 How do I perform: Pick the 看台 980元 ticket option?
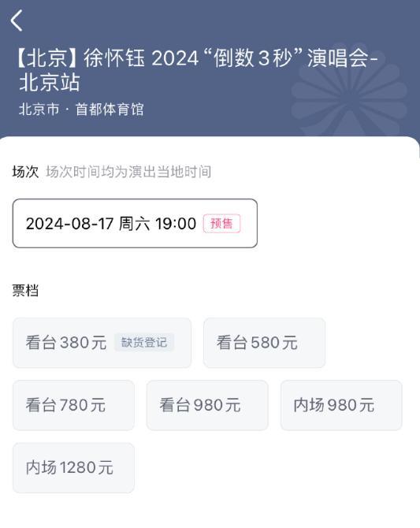pos(207,405)
